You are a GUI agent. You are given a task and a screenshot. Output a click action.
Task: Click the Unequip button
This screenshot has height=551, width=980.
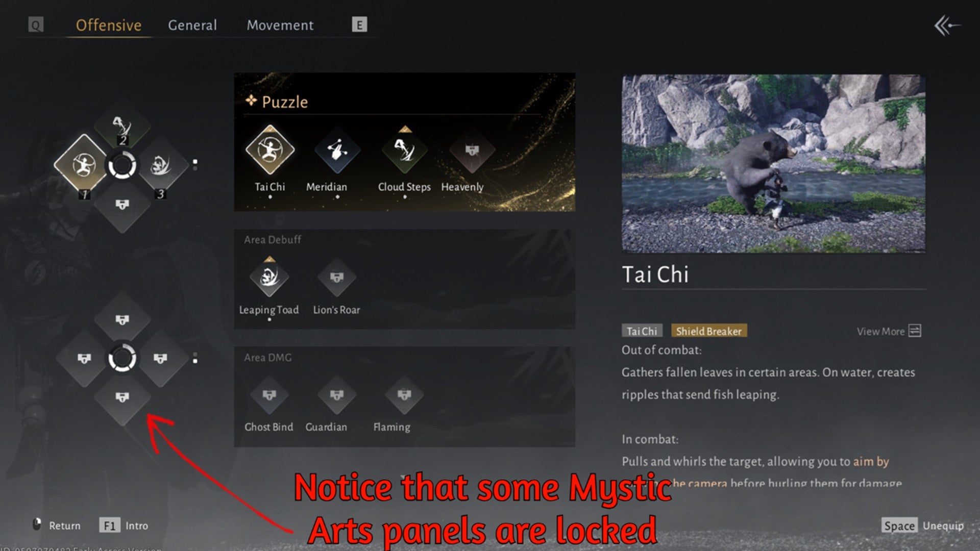pos(923,525)
